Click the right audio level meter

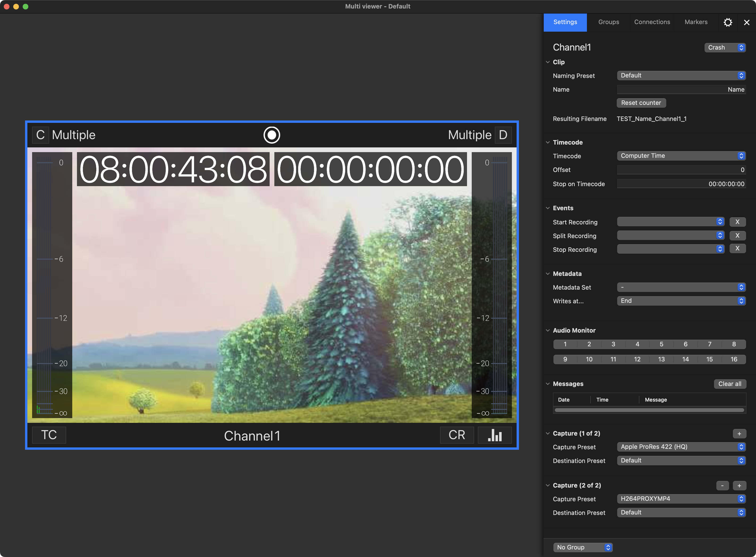pos(491,285)
